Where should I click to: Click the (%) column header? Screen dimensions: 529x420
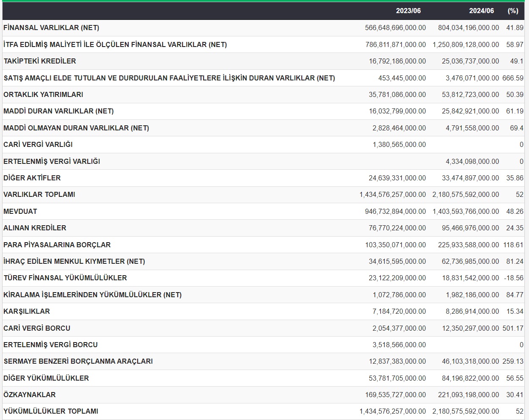[513, 11]
